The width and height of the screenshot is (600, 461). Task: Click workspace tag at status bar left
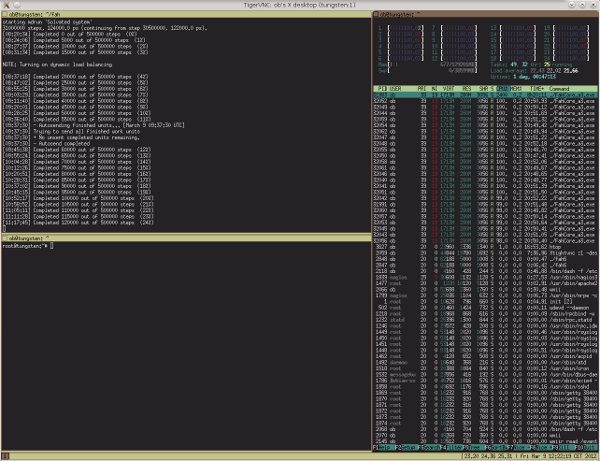(x=5, y=456)
